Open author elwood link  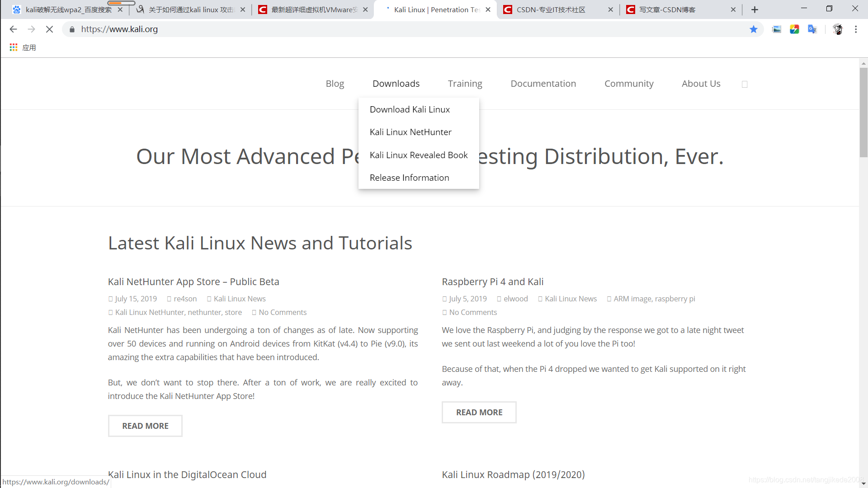(x=515, y=299)
